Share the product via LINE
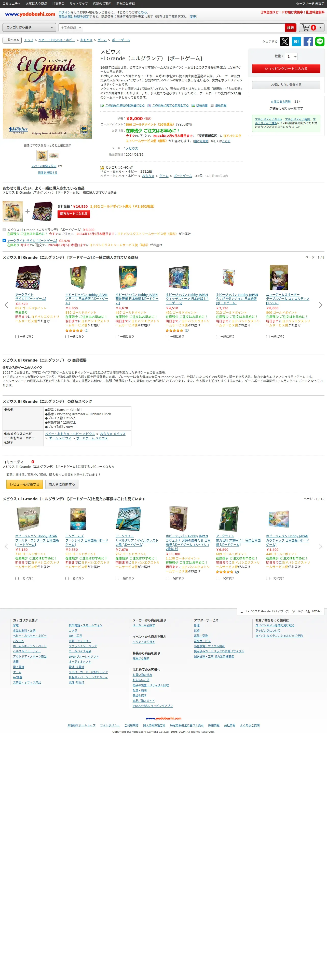 (320, 41)
